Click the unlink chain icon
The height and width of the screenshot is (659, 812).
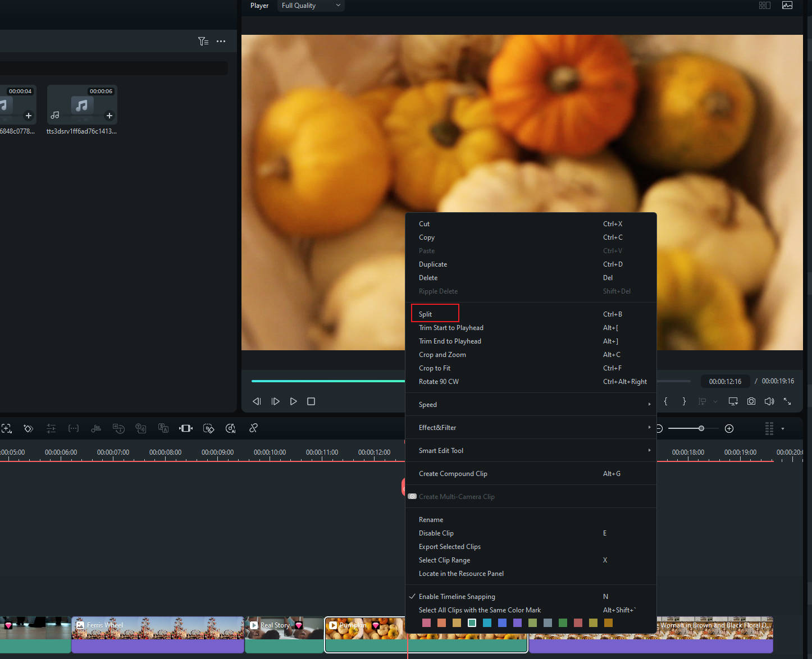(x=253, y=428)
